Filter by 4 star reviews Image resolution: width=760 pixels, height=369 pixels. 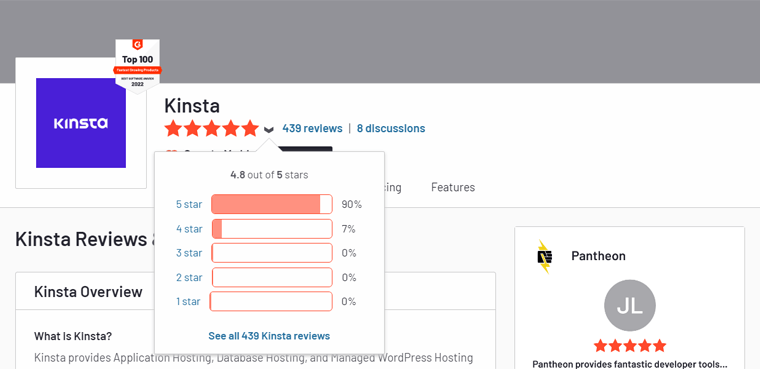pyautogui.click(x=189, y=229)
